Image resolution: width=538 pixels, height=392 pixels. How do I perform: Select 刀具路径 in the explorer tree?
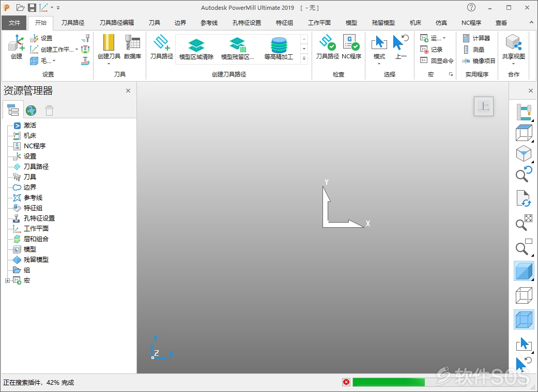tap(36, 167)
